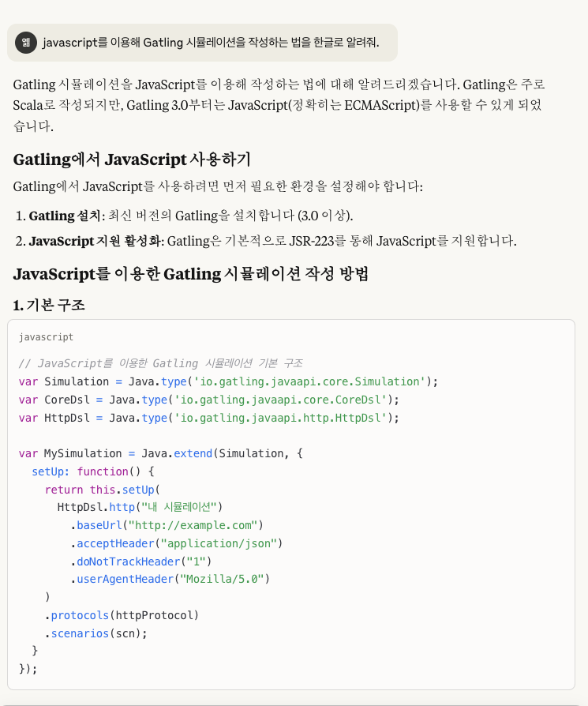Click the code comment line '// JavaScript를 이용한 Gatling'
The height and width of the screenshot is (706, 588).
pos(160,363)
